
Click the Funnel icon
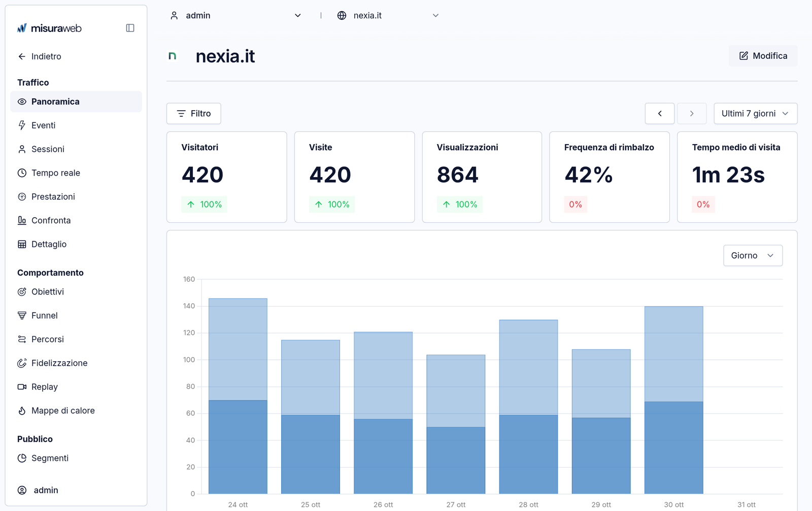(22, 316)
